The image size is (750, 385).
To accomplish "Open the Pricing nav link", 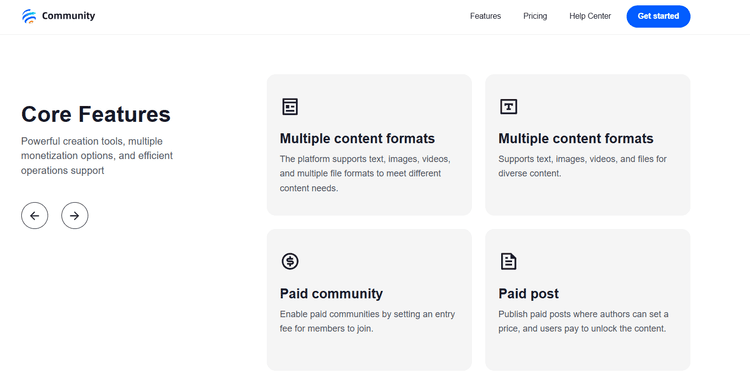I will 535,16.
